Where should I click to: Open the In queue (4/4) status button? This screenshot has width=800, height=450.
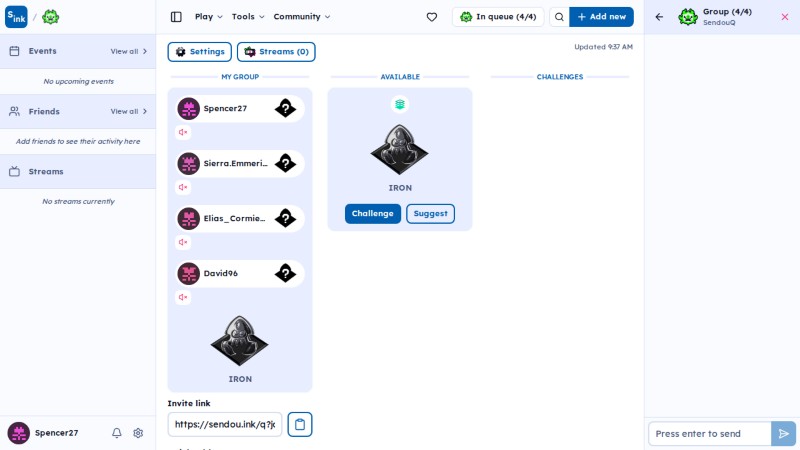click(x=498, y=17)
